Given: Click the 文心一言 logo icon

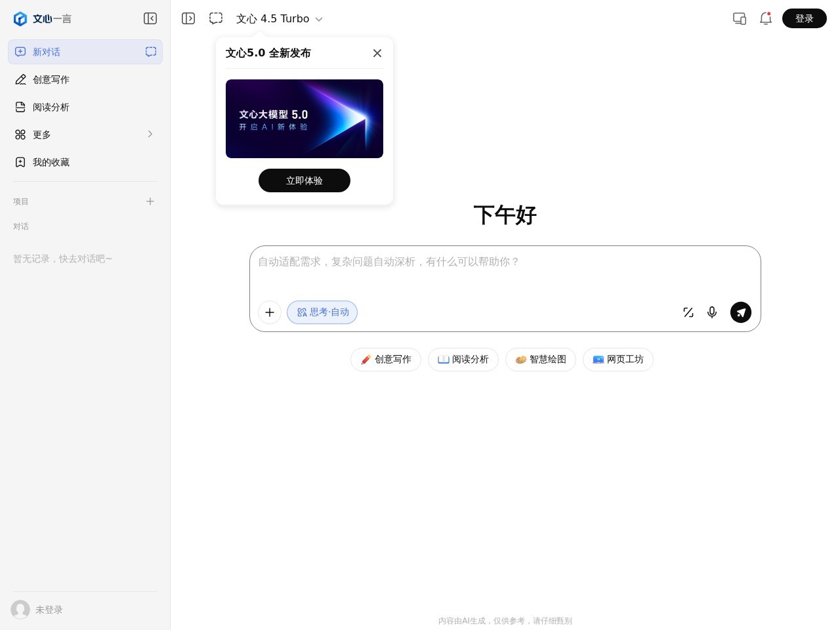Looking at the screenshot, I should pos(20,18).
